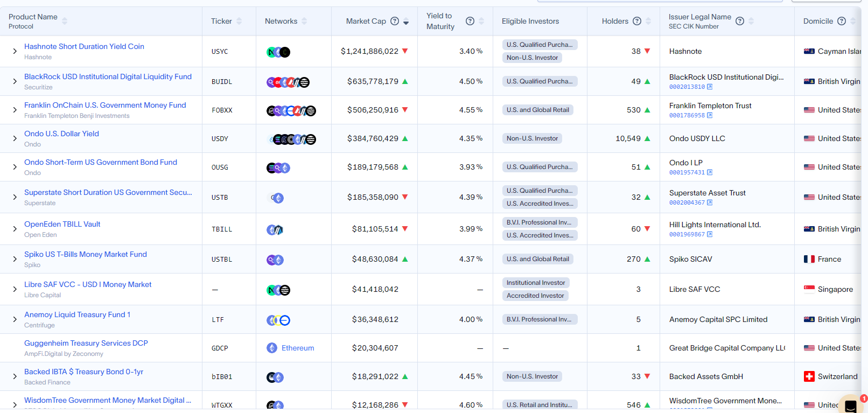Click network icons for Hashnote USYC row
The image size is (868, 413).
(278, 52)
